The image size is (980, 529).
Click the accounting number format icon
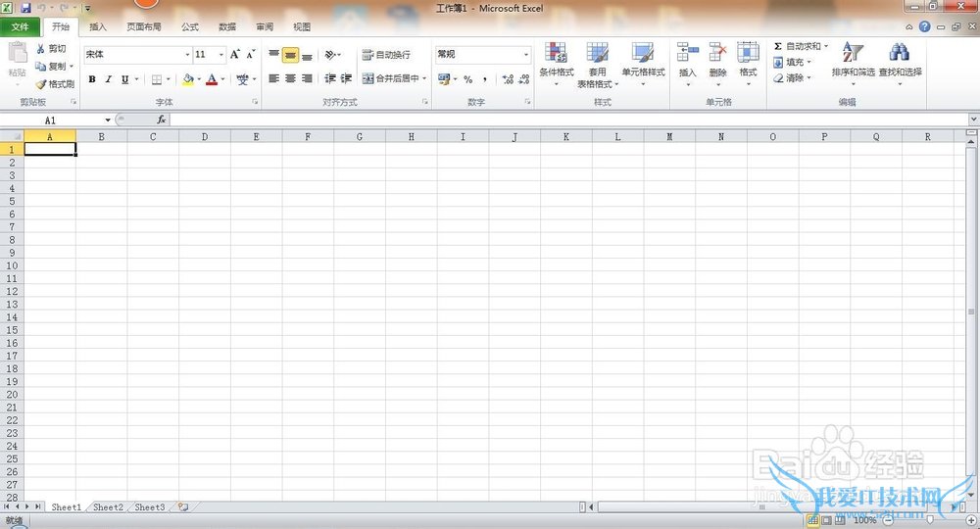(x=444, y=79)
